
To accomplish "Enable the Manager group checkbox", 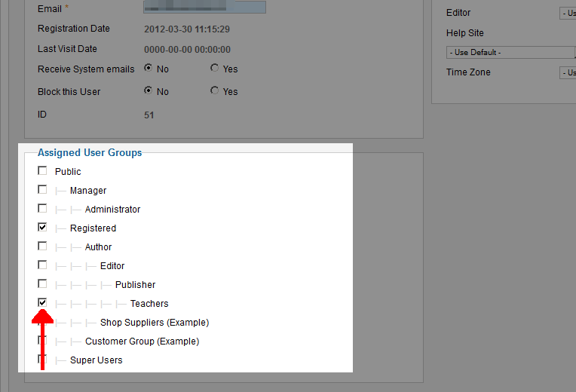I will [42, 190].
